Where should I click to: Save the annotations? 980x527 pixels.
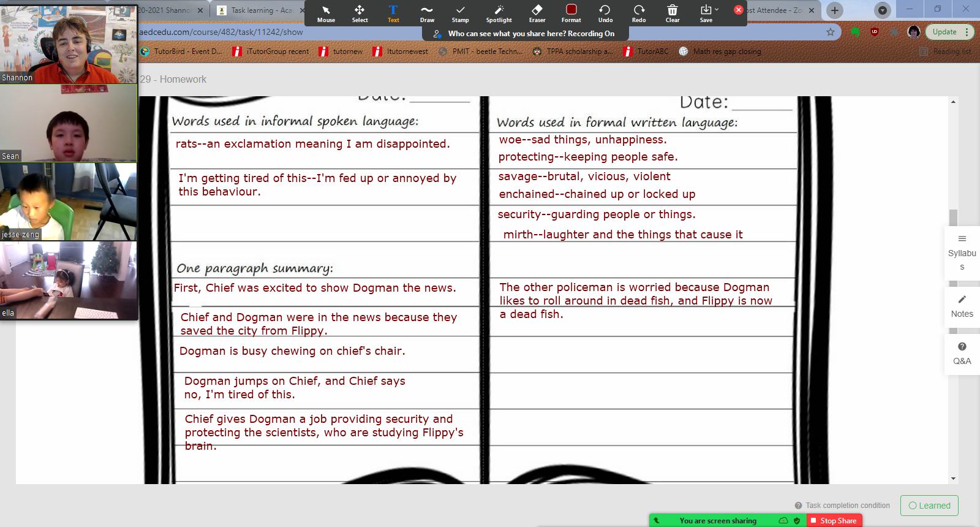(706, 13)
